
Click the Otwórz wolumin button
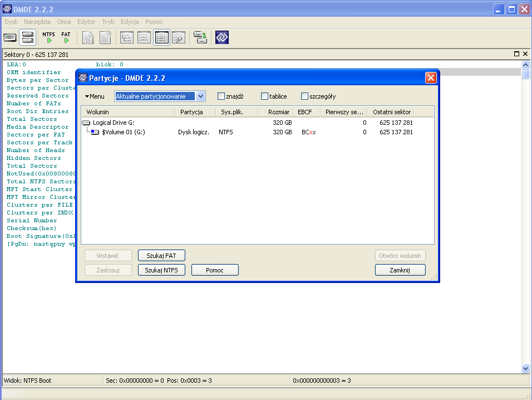coord(400,256)
